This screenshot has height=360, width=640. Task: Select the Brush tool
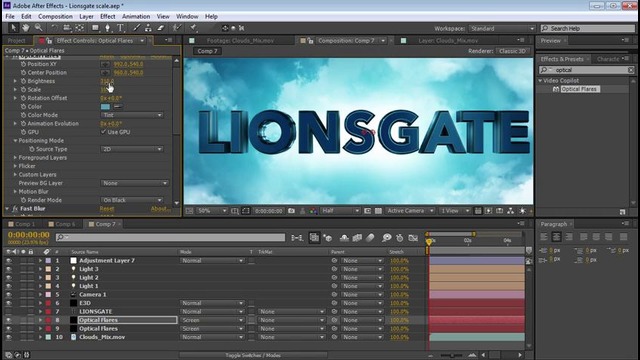136,28
